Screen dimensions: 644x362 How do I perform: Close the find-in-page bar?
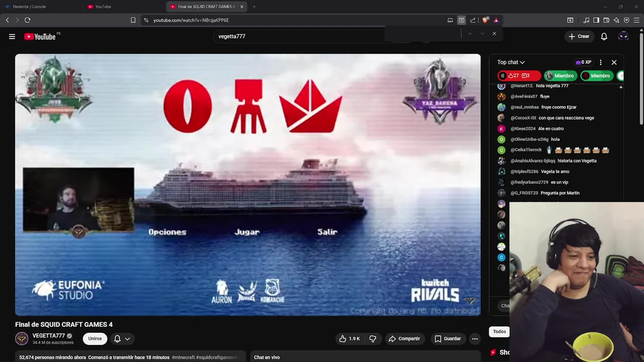[x=494, y=33]
